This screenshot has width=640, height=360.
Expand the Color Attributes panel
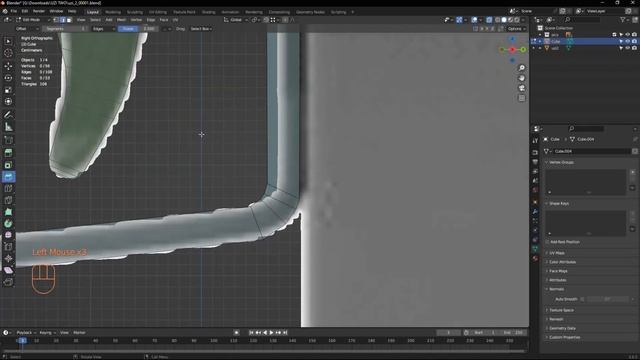(561, 262)
